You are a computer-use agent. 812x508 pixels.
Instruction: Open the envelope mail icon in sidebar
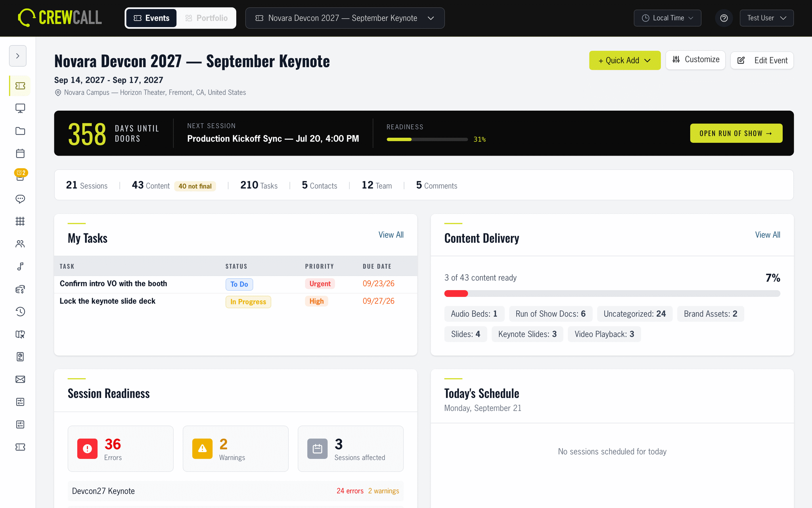(20, 379)
